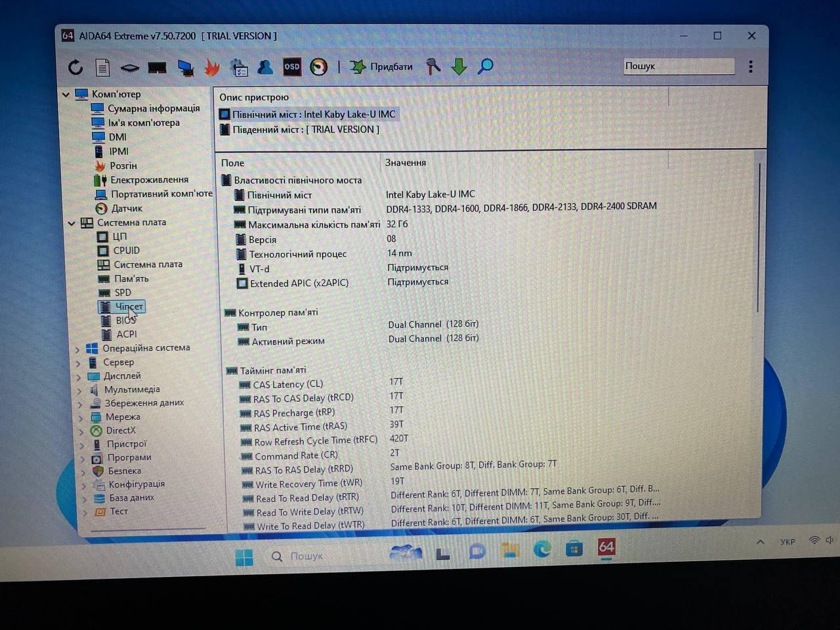Click the memory module toolbar icon
This screenshot has height=630, width=840.
157,67
